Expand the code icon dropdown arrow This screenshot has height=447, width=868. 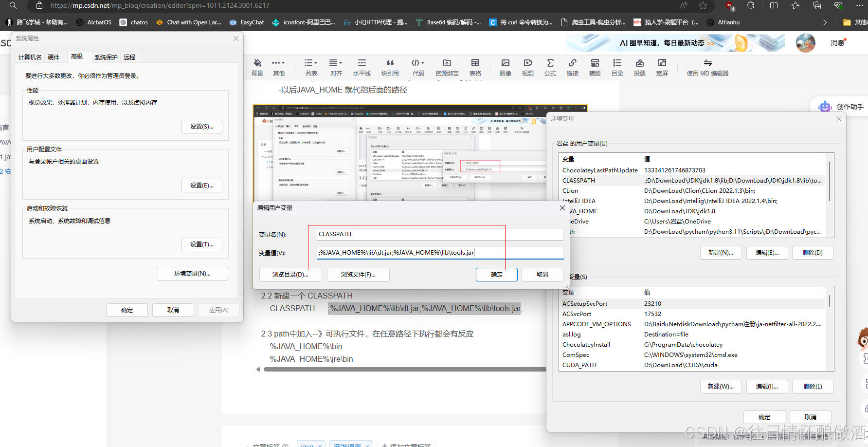pyautogui.click(x=423, y=63)
